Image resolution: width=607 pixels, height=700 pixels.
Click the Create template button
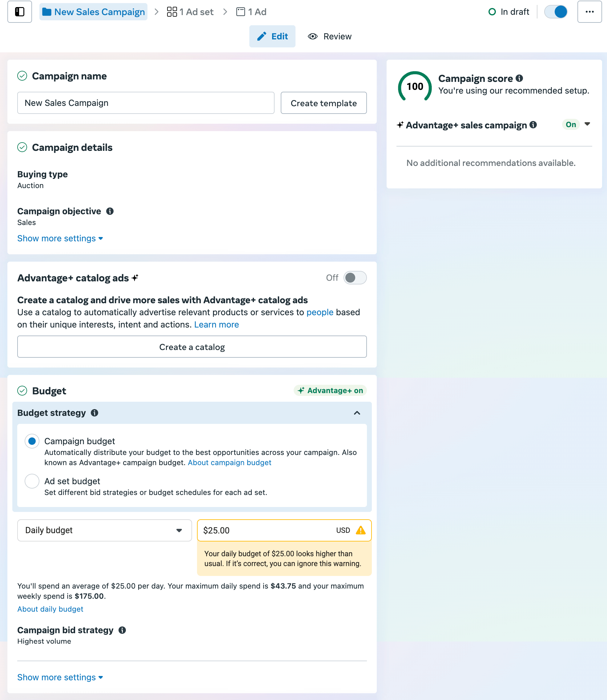[324, 103]
